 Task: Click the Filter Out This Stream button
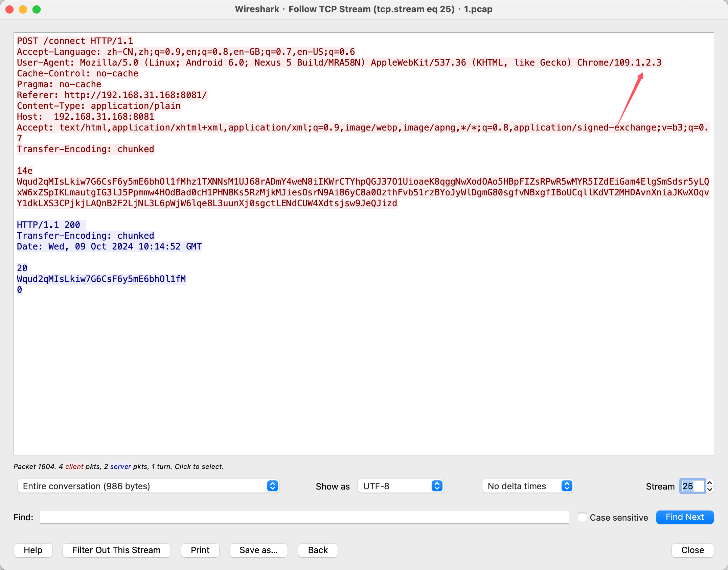116,550
